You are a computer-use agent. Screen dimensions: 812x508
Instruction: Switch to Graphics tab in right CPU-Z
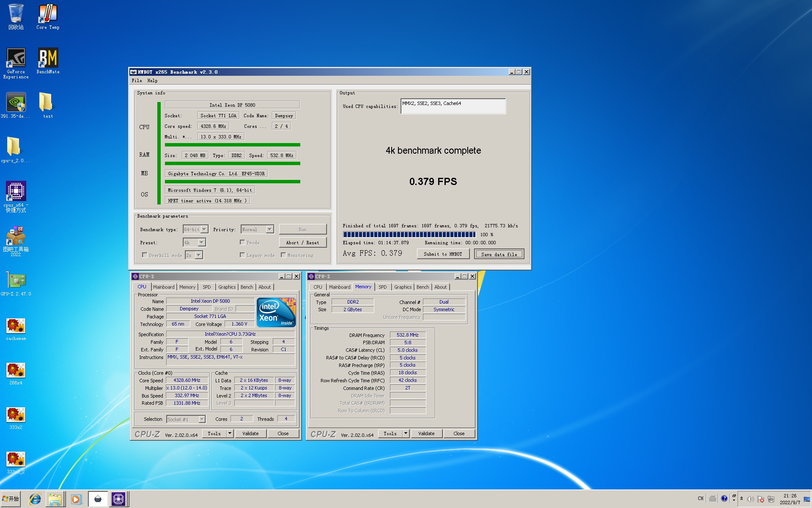(x=403, y=287)
